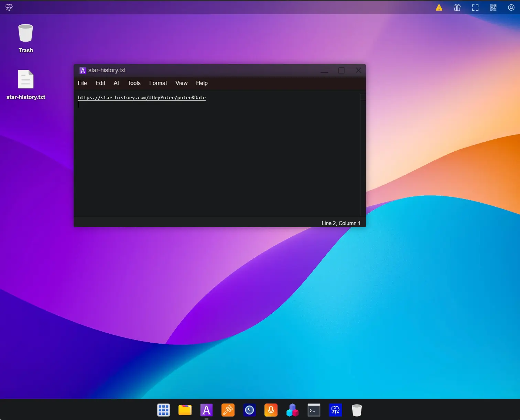Click the gift icon in top bar
The height and width of the screenshot is (420, 520).
[457, 8]
